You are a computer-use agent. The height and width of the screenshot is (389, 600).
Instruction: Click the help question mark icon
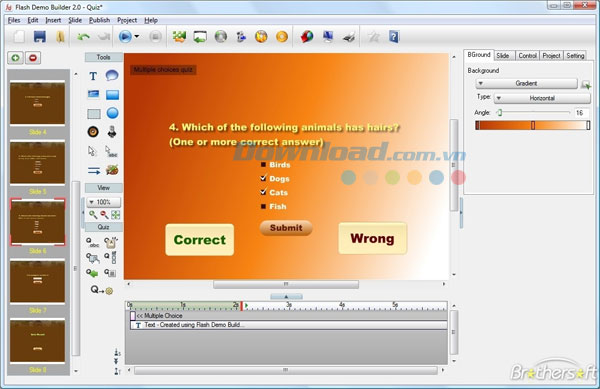tap(394, 37)
